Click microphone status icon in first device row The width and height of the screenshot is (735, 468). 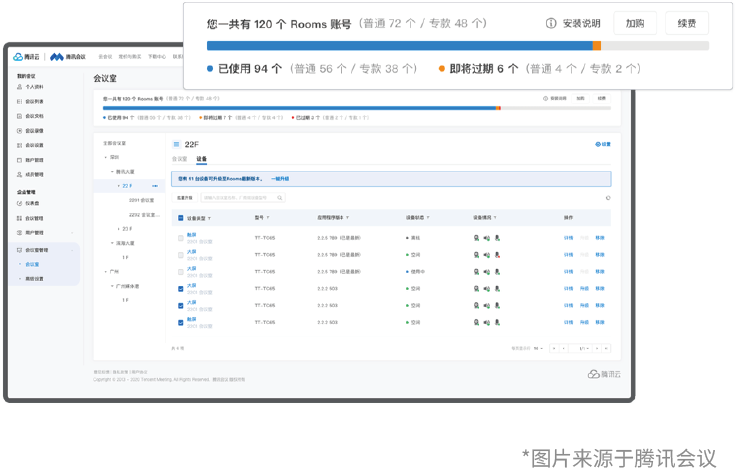click(x=497, y=238)
